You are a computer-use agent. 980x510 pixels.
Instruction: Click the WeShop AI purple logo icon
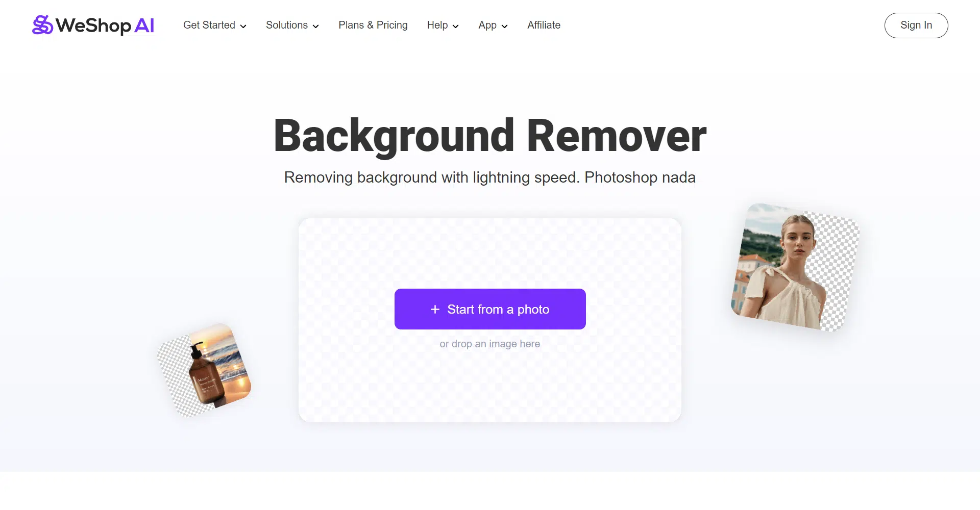pos(42,25)
